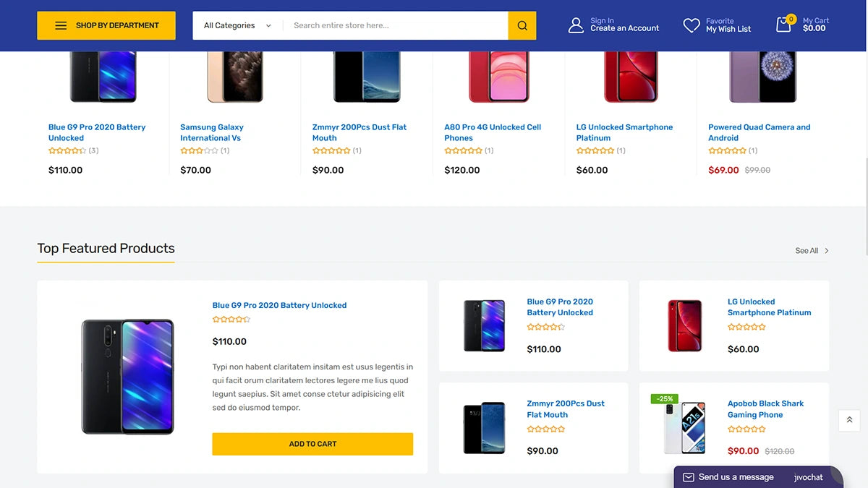Rate Blue G9 Pro via its star rating
This screenshot has width=868, height=488.
click(x=231, y=318)
